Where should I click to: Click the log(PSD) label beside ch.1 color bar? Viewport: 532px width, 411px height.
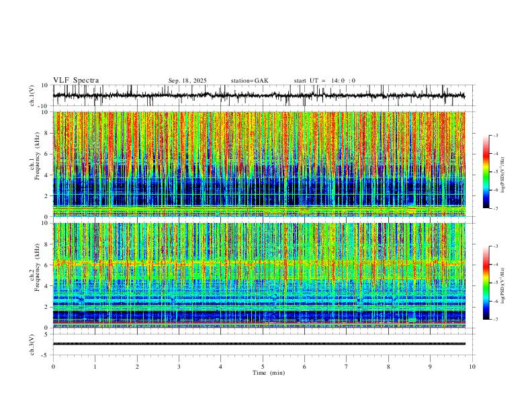click(x=503, y=175)
